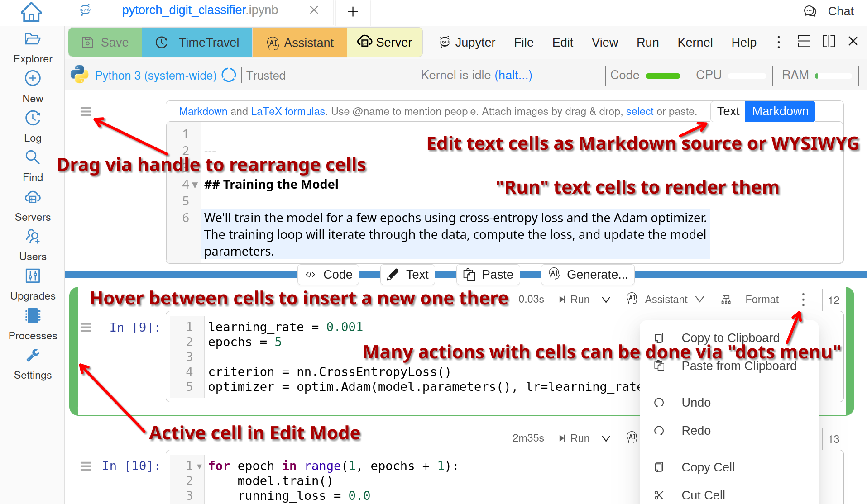
Task: Open Settings wrench icon
Action: pos(33,356)
